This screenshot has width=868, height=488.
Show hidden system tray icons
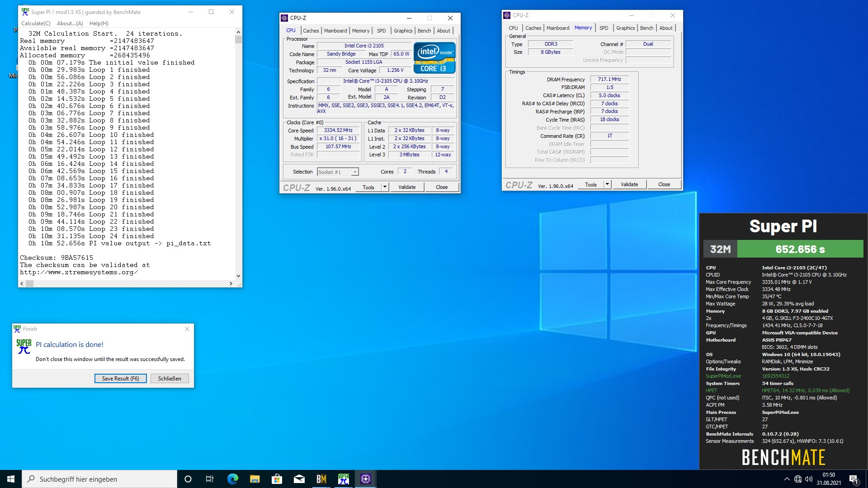click(x=787, y=479)
